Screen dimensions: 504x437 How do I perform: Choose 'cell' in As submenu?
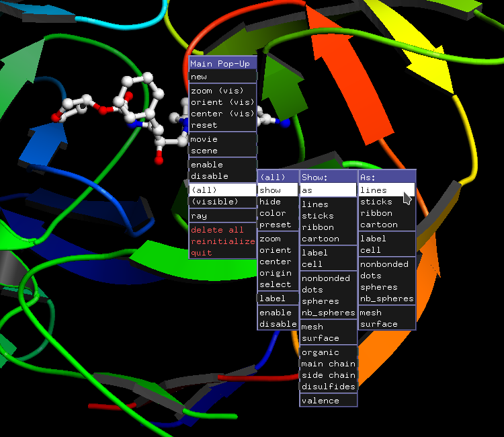point(386,250)
